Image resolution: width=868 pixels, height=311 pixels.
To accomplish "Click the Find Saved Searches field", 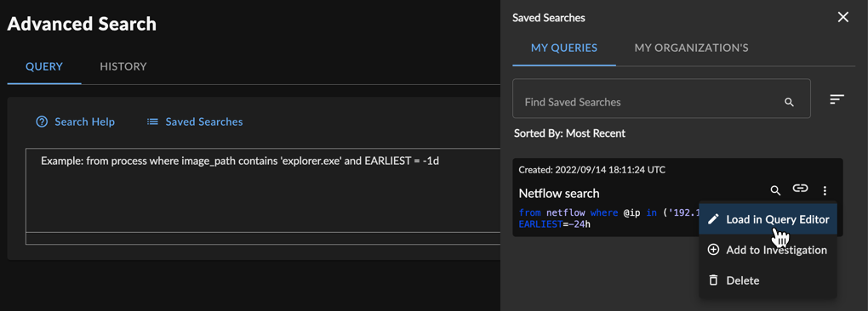I will (x=661, y=99).
